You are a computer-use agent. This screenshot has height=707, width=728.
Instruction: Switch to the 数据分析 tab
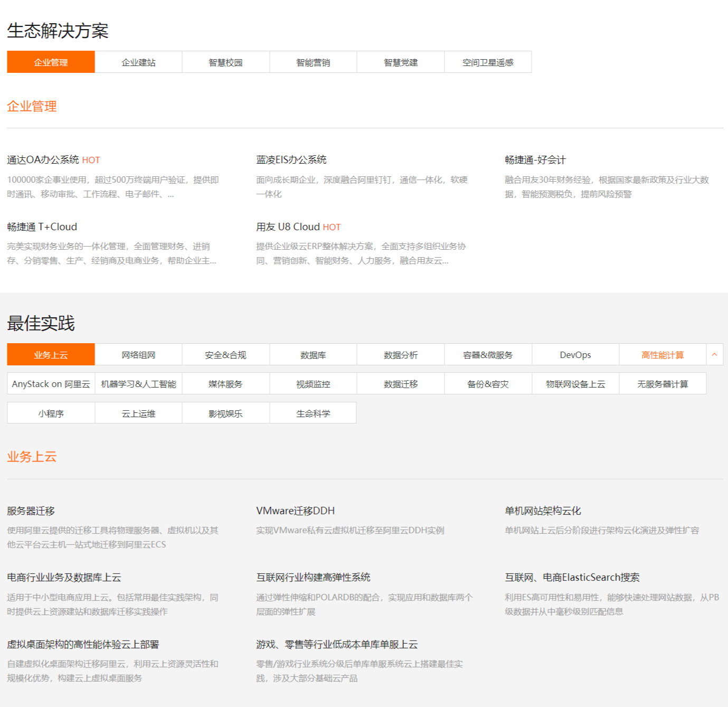(x=401, y=355)
